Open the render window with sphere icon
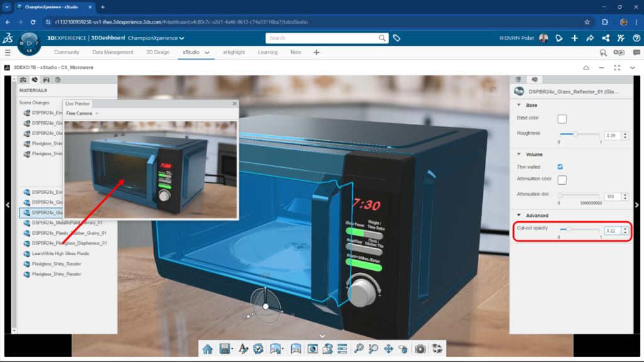Screen dimensions: 644x362 pos(313,349)
